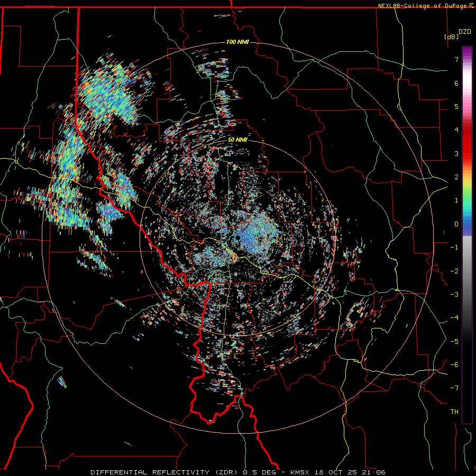Click the DZD legend title
The height and width of the screenshot is (476, 476).
[x=465, y=32]
